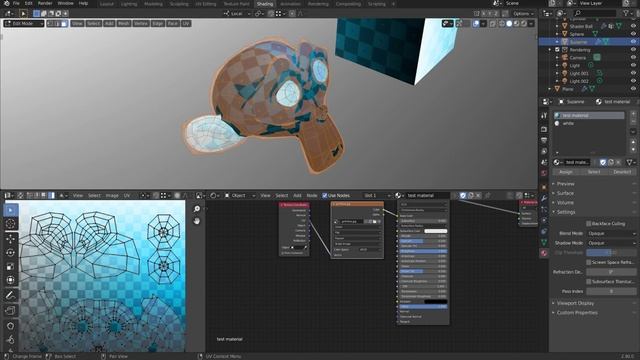Expand the Surface panel
640x360 pixels.
point(565,193)
